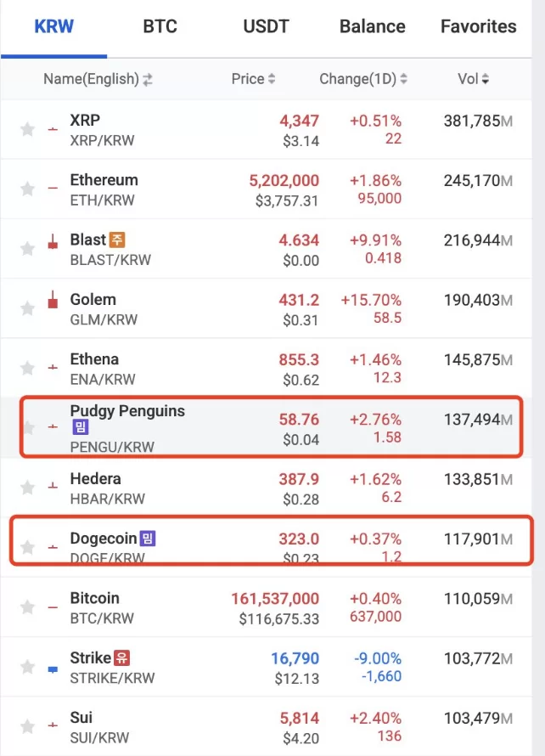
Task: Sort list by Change(1D) column
Action: point(363,79)
